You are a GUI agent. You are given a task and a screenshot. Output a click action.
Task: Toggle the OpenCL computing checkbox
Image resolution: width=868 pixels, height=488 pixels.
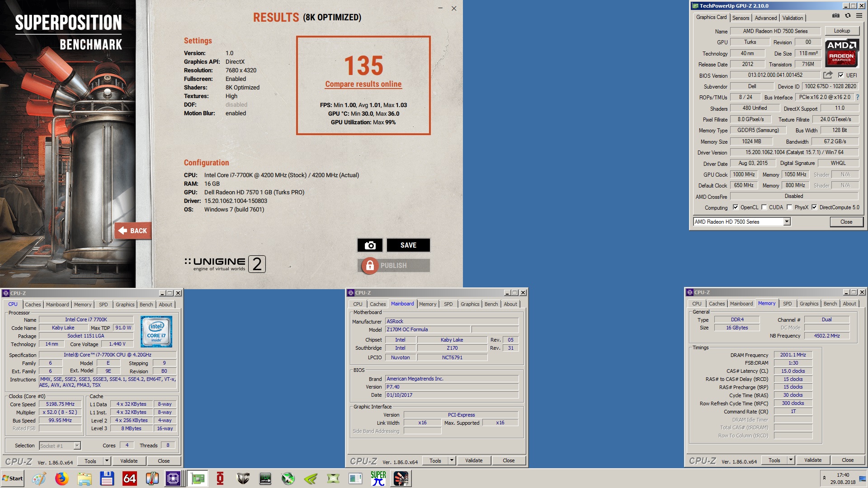pyautogui.click(x=736, y=207)
